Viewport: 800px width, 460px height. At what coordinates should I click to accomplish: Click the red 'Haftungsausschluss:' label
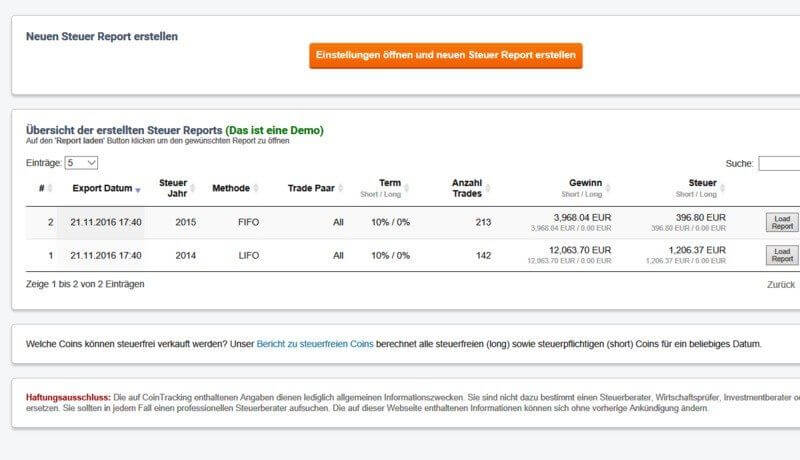[68, 397]
